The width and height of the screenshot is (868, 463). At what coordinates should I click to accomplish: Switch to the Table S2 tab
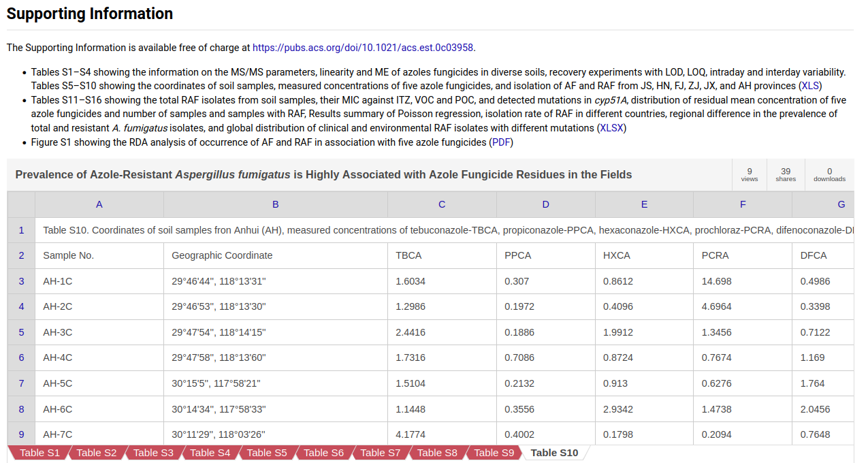(96, 453)
